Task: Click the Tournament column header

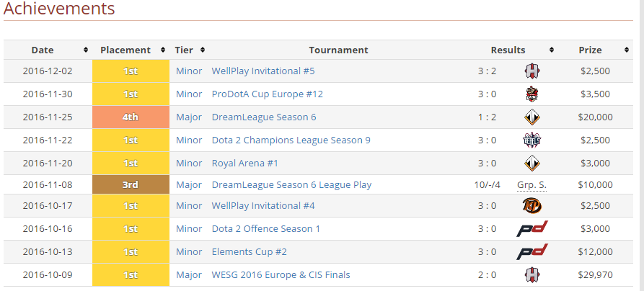Action: click(338, 50)
